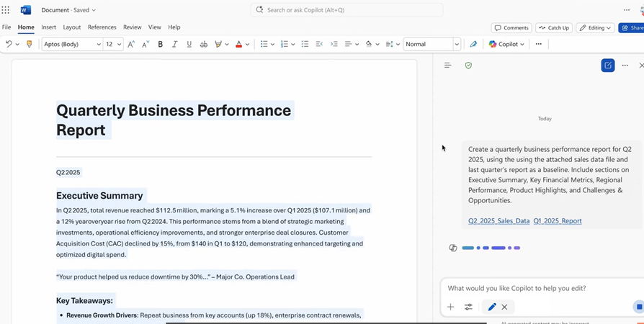Viewport: 644px width, 324px height.
Task: Expand highlight color dropdown arrow
Action: point(227,45)
